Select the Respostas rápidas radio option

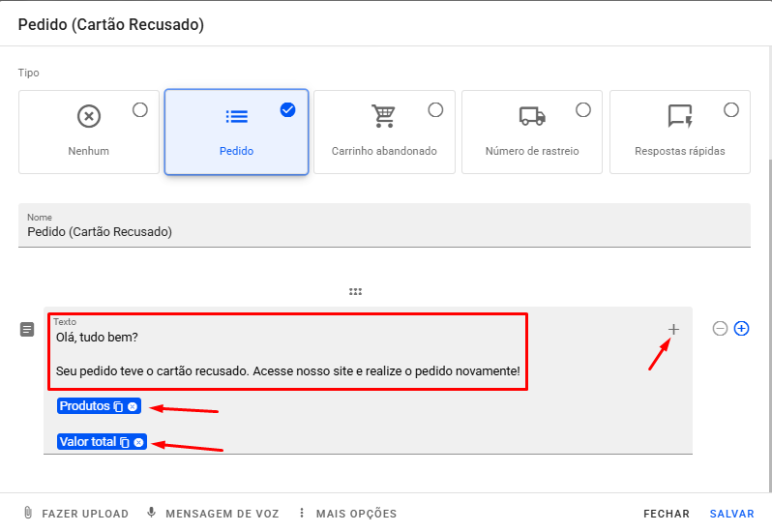pyautogui.click(x=731, y=110)
